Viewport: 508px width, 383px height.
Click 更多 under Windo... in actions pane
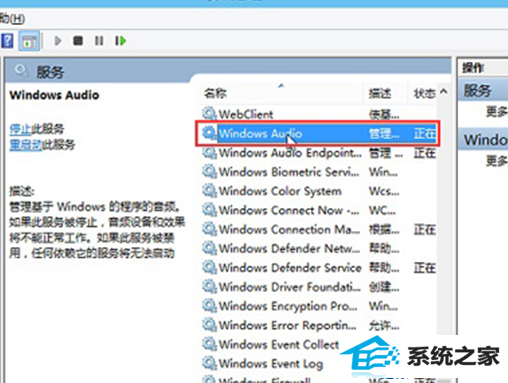pos(496,161)
